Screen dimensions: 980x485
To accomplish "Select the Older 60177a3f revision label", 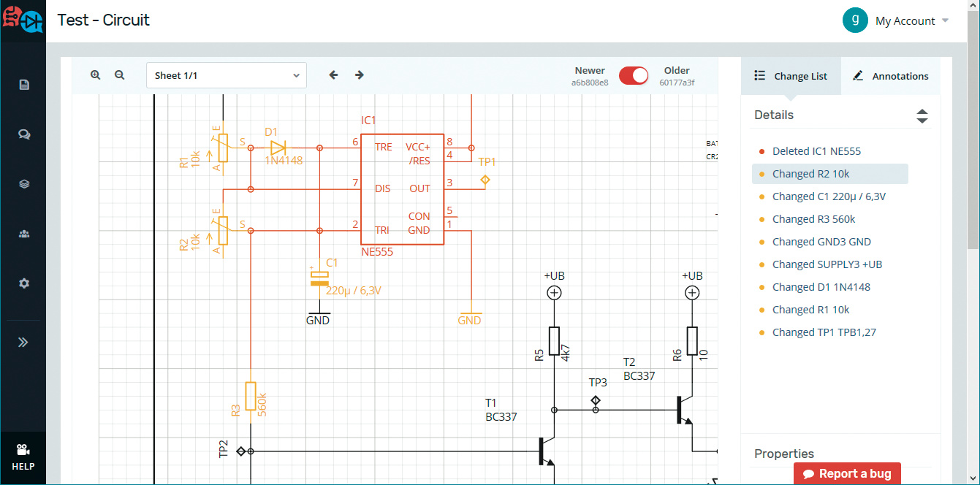I will pyautogui.click(x=677, y=76).
